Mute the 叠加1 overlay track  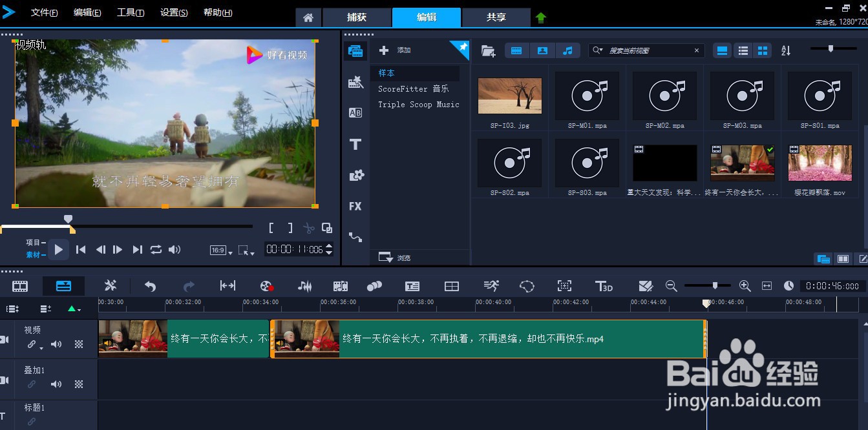point(56,384)
